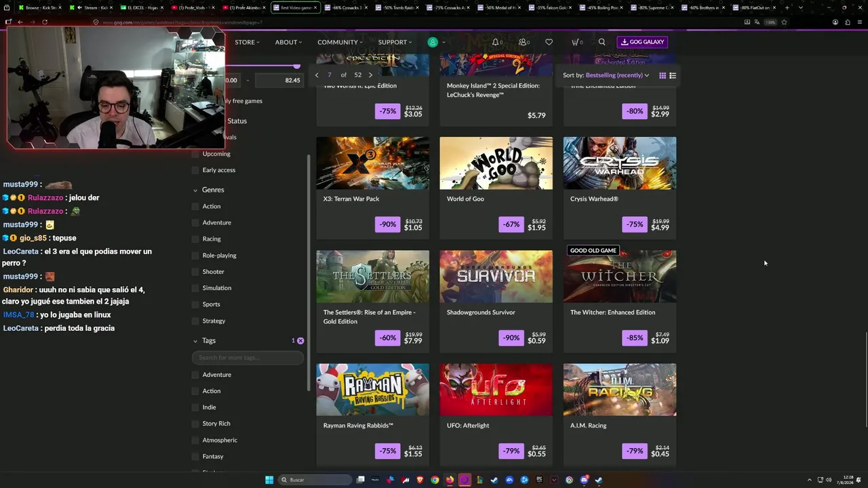Go to next catalog page
868x488 pixels.
[370, 75]
